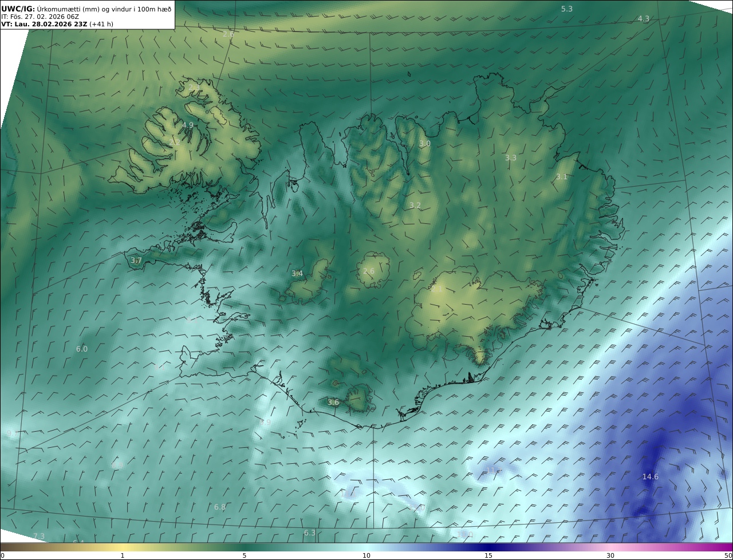
Task: Click the 6.8 value on the map
Action: [220, 507]
